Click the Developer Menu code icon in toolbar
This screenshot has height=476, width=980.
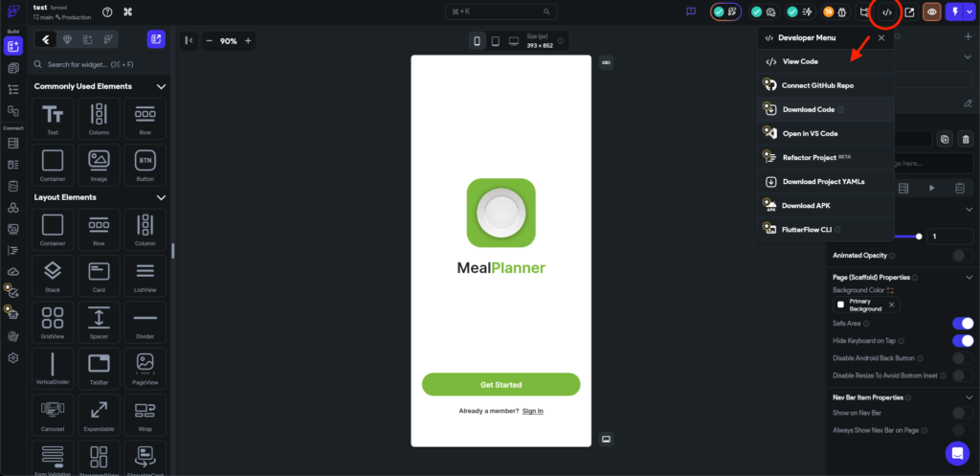coord(887,12)
